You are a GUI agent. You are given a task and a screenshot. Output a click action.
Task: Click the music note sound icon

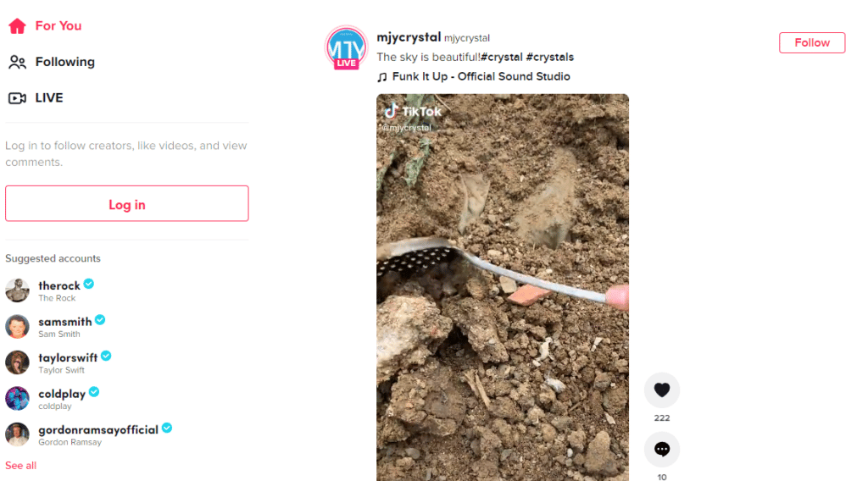point(382,77)
